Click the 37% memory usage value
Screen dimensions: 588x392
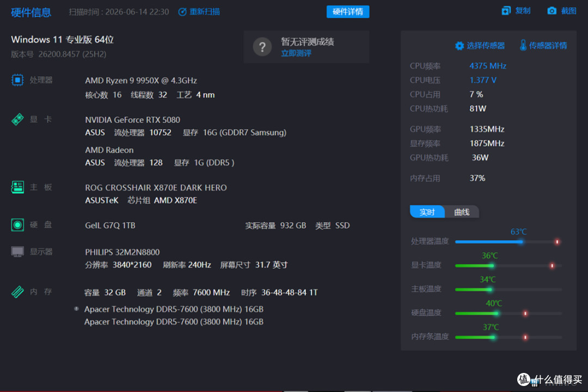[x=477, y=178]
